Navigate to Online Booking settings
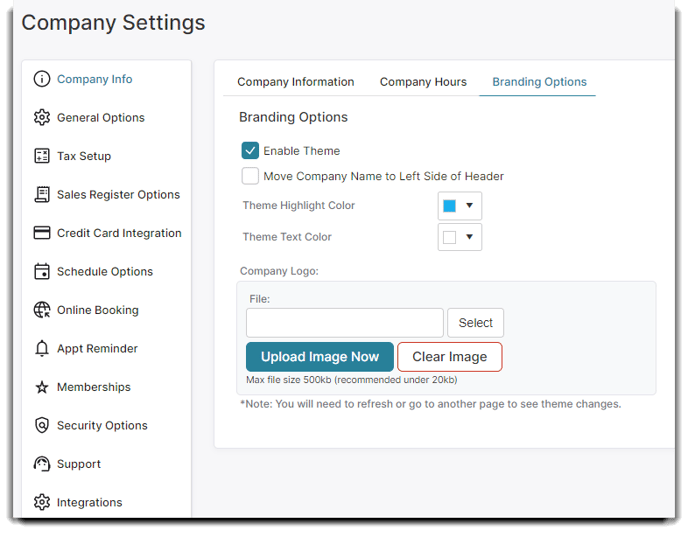The image size is (688, 544). 98,310
